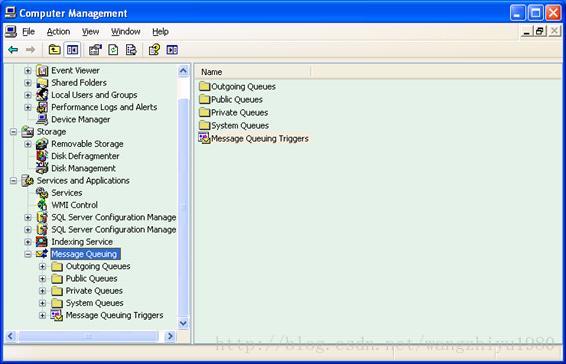Image resolution: width=566 pixels, height=364 pixels.
Task: Click the Device Manager icon
Action: (x=42, y=119)
